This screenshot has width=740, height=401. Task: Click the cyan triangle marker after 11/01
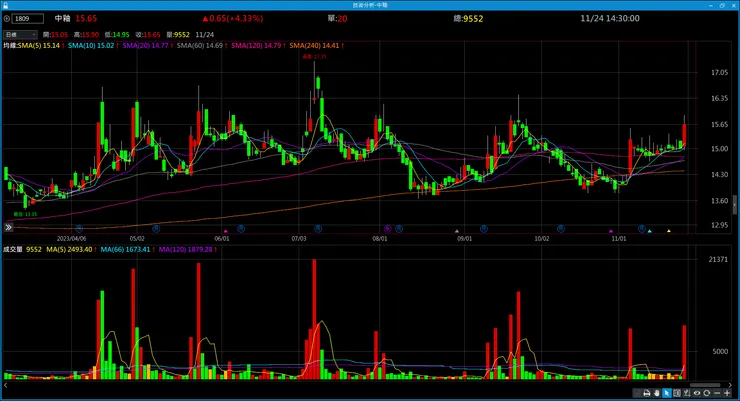click(x=649, y=231)
